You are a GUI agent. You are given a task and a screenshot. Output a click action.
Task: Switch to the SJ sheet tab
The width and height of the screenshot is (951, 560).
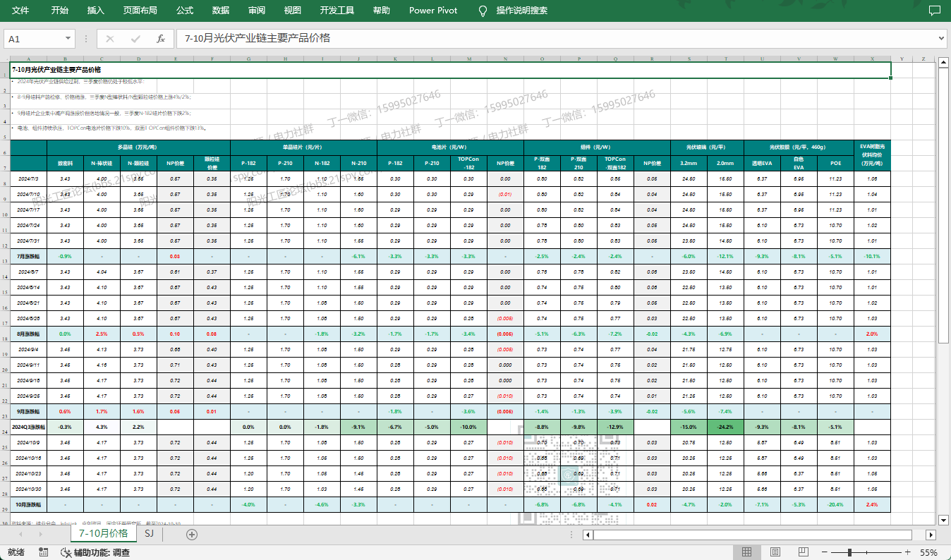[150, 534]
